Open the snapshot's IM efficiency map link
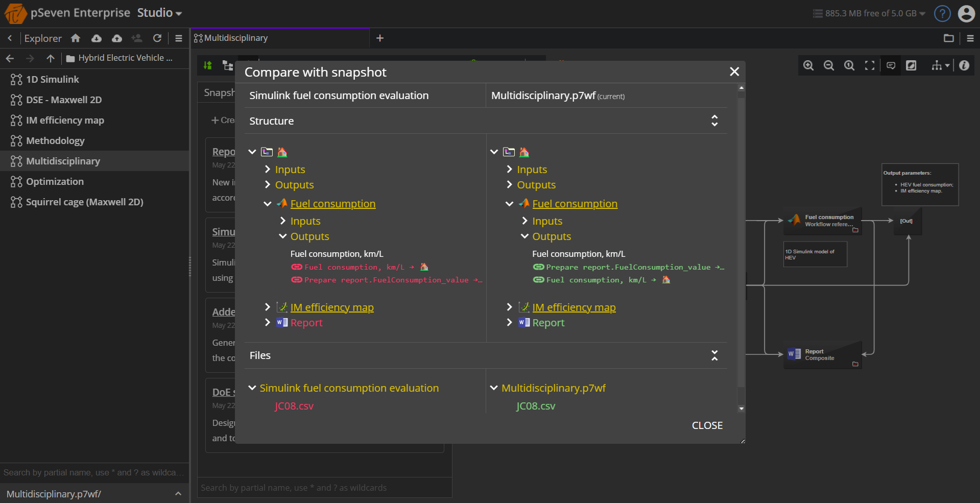This screenshot has height=503, width=980. click(332, 307)
